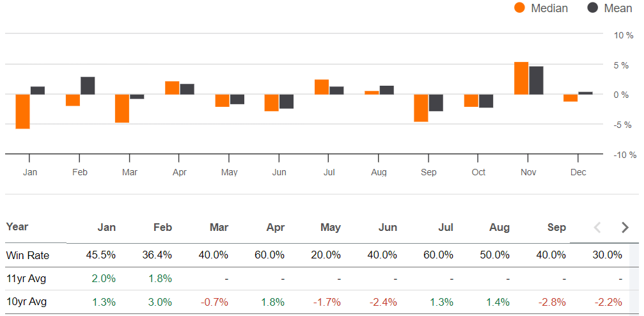Click the November mean dark bar
The image size is (644, 316).
536,80
